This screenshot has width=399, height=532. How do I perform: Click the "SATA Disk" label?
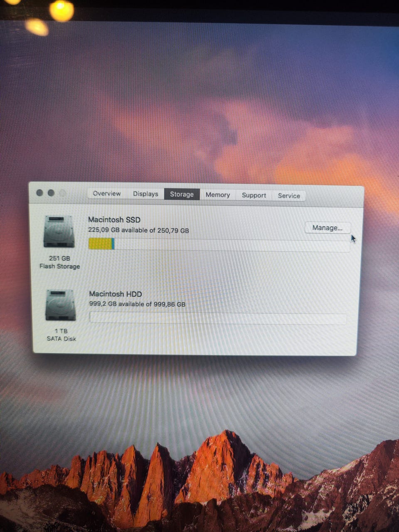[x=62, y=339]
